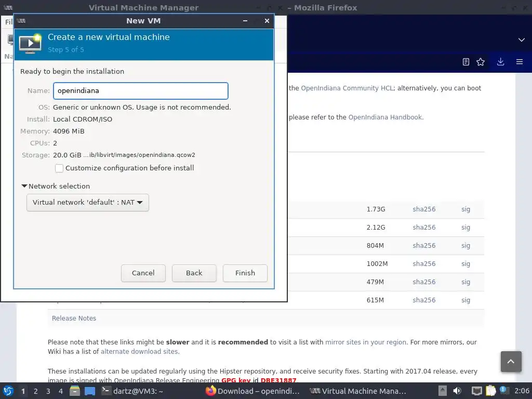Click the scroll-to-top arrow button on webpage

click(511, 362)
